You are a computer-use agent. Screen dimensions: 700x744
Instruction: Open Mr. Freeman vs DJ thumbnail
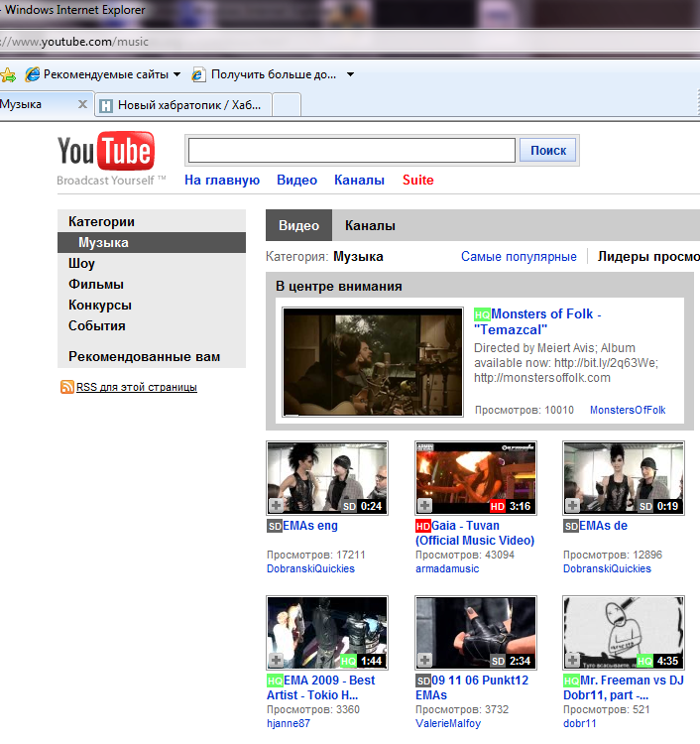click(624, 633)
